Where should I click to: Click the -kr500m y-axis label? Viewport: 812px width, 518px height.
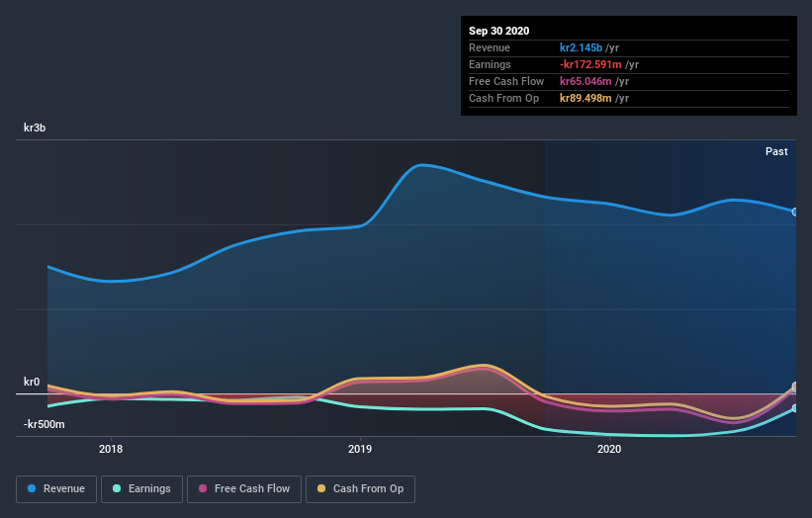(45, 424)
